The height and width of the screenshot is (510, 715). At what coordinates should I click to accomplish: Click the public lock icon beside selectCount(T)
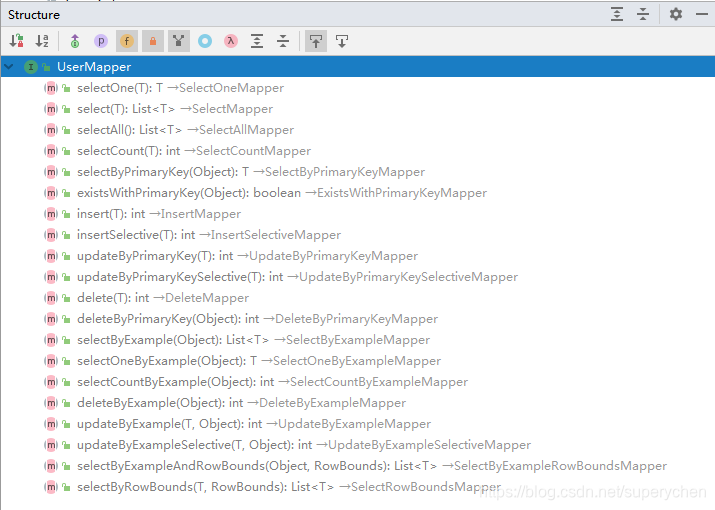[x=66, y=151]
